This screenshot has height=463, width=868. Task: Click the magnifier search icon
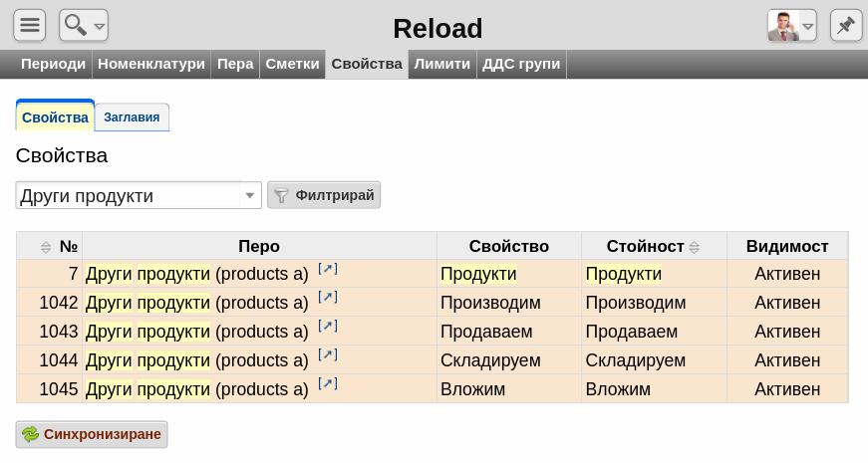[75, 25]
